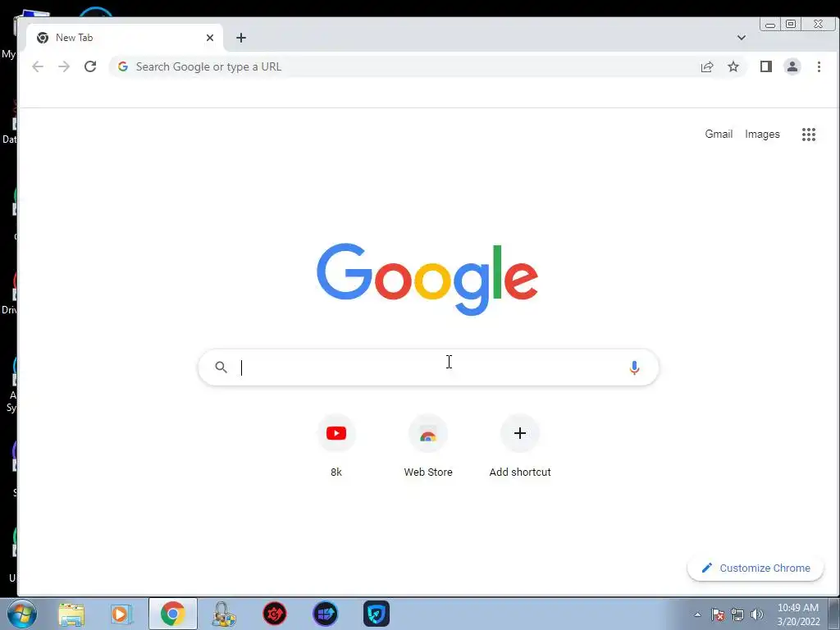This screenshot has height=630, width=840.
Task: Open the Windows Start button
Action: [22, 614]
